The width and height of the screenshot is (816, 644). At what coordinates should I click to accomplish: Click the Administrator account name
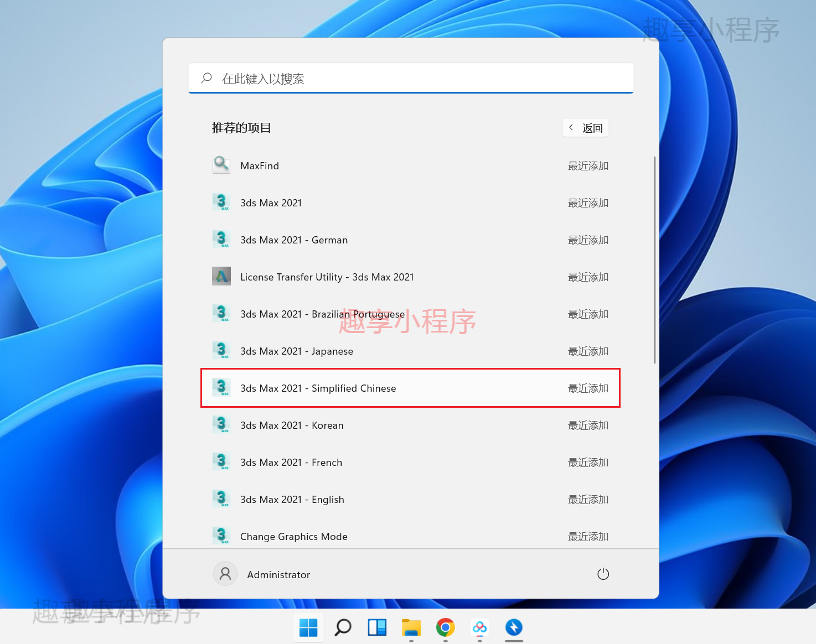click(278, 574)
